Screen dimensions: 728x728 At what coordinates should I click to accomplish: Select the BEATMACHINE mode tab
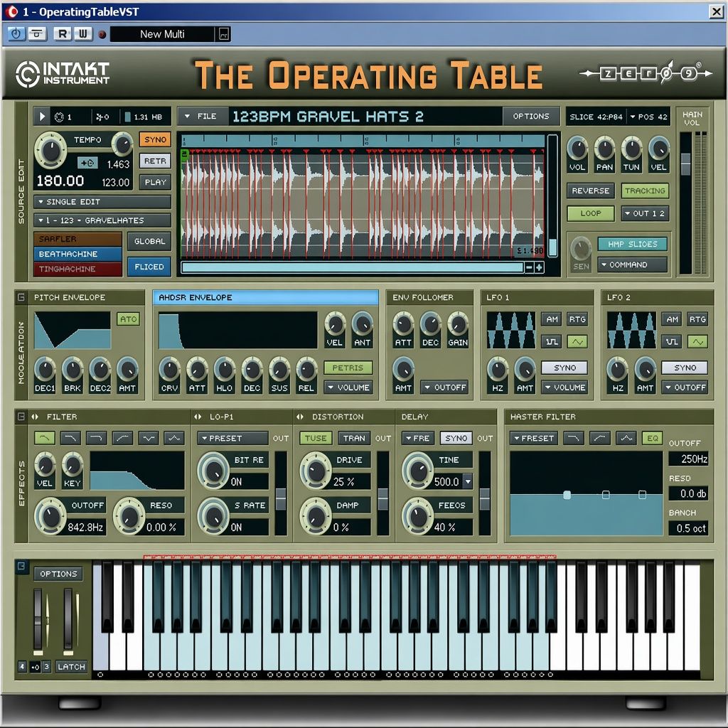(x=77, y=254)
